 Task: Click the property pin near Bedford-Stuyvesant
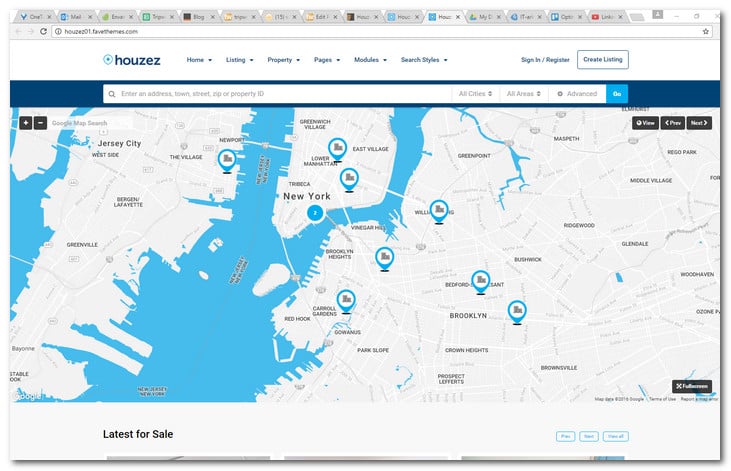tap(481, 280)
